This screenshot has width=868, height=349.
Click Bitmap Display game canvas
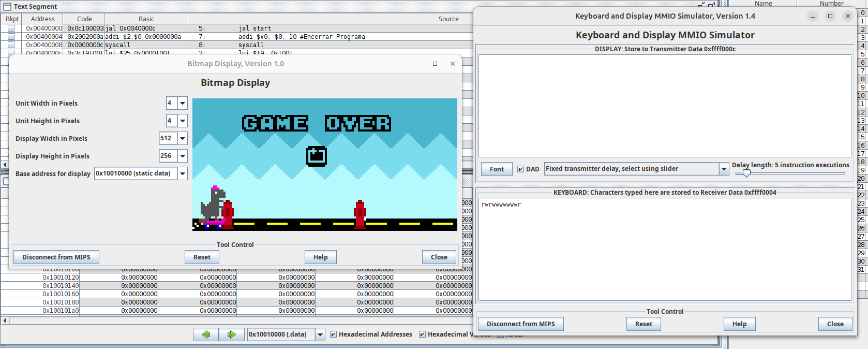(325, 165)
